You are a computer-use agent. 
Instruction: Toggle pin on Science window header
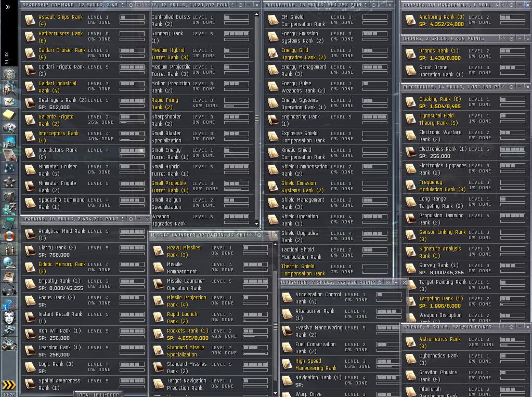pos(511,327)
